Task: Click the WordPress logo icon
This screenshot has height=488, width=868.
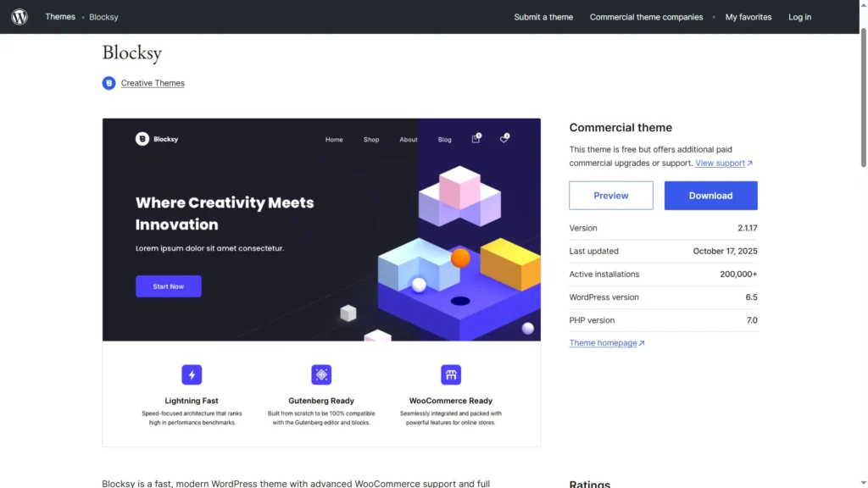Action: click(x=19, y=17)
